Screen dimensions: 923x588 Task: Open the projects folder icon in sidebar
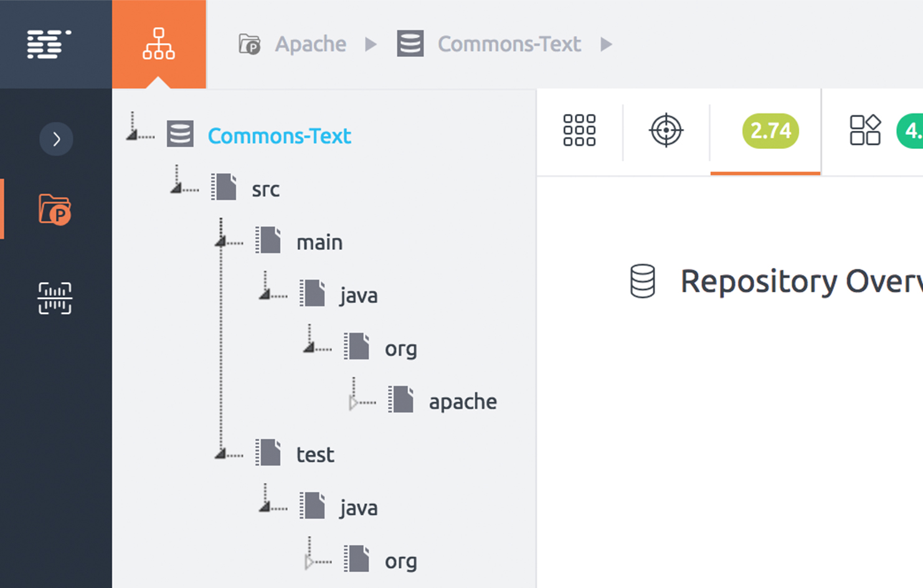pos(55,209)
